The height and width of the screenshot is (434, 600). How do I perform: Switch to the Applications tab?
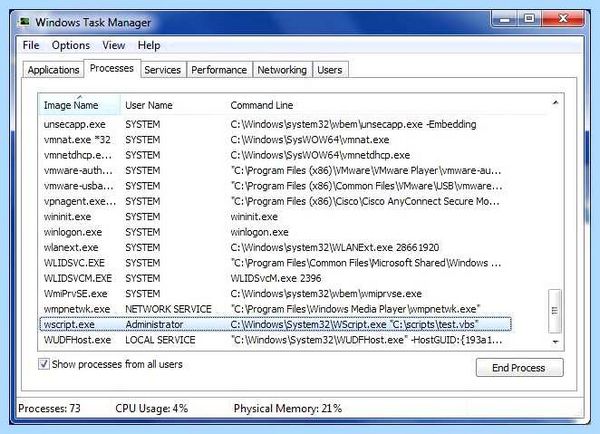(53, 70)
